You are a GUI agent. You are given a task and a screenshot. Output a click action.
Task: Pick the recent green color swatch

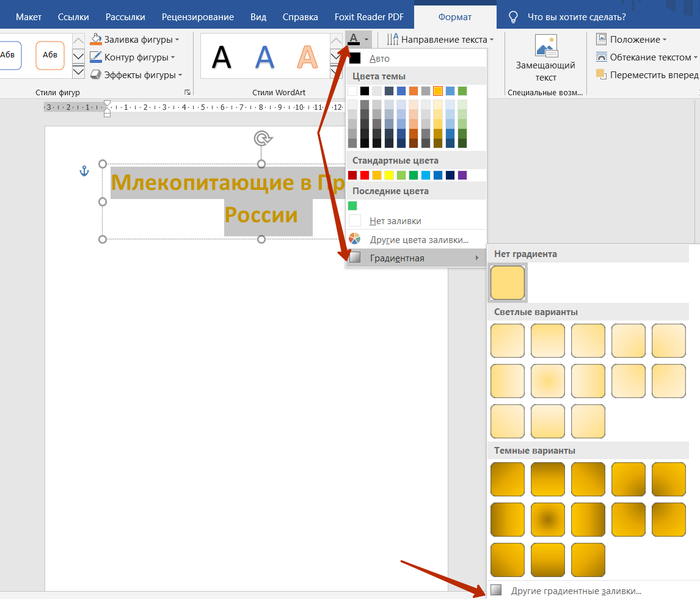352,206
